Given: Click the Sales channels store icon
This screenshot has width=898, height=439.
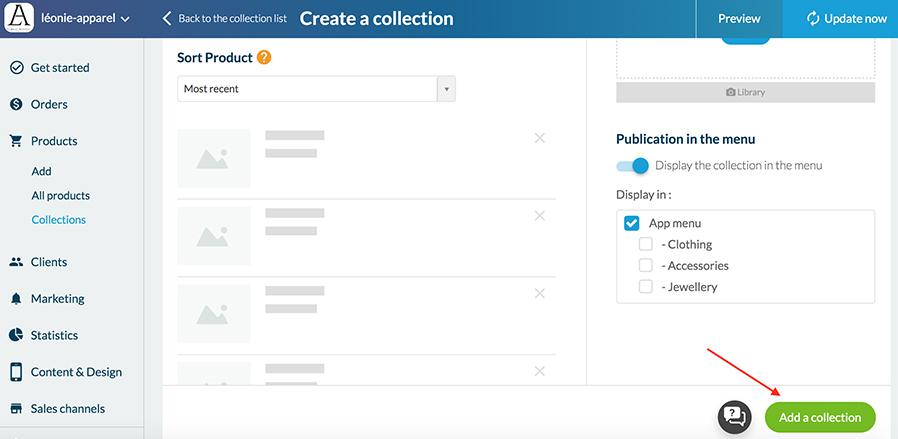Looking at the screenshot, I should point(16,409).
